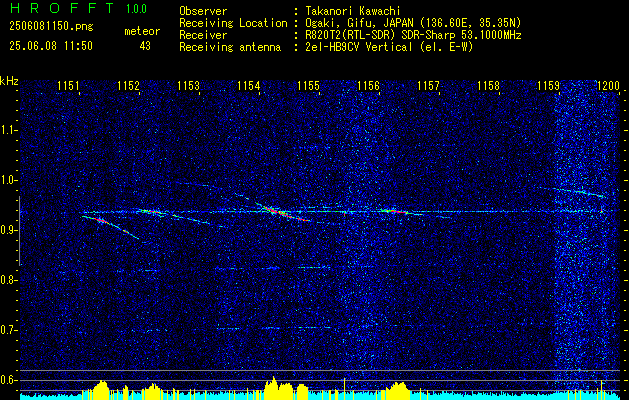The height and width of the screenshot is (400, 629).
Task: Click location text Ogaki, Gifu, JAPAN
Action: [x=359, y=23]
